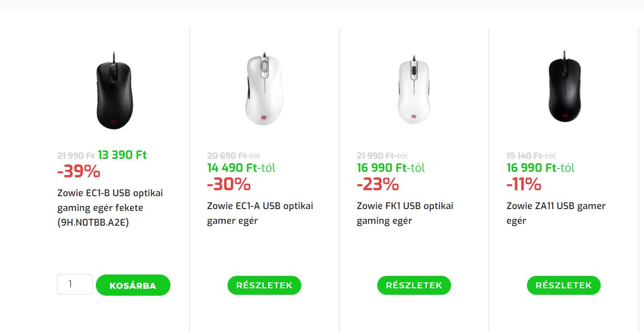Add Zowie EC1-B to cart with Kosárba
The image size is (644, 333).
133,286
